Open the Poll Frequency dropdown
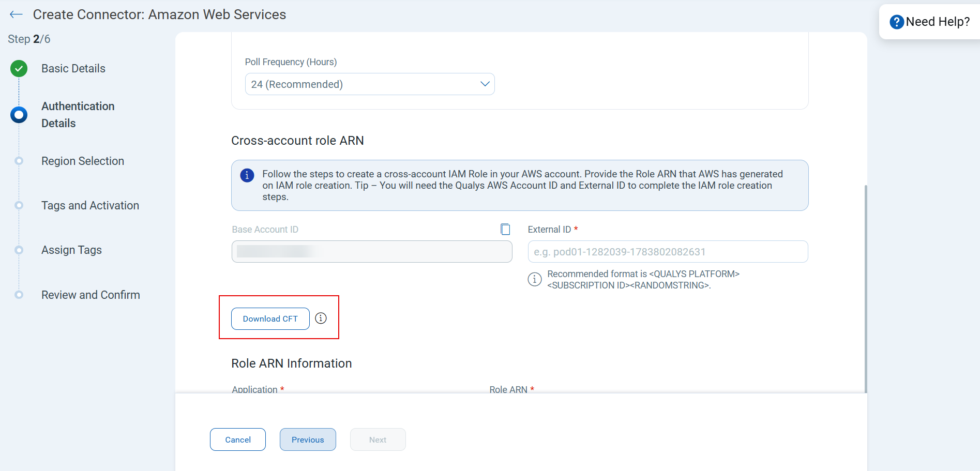Image resolution: width=980 pixels, height=471 pixels. (370, 84)
